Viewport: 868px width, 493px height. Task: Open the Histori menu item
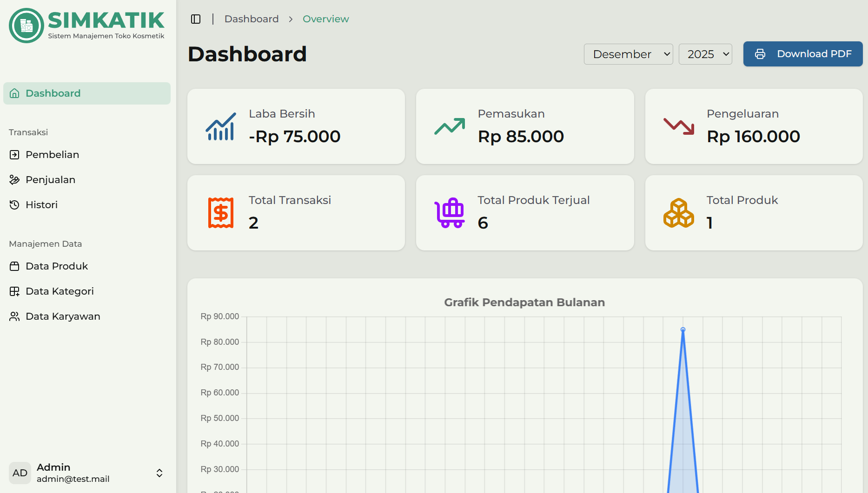pyautogui.click(x=87, y=205)
